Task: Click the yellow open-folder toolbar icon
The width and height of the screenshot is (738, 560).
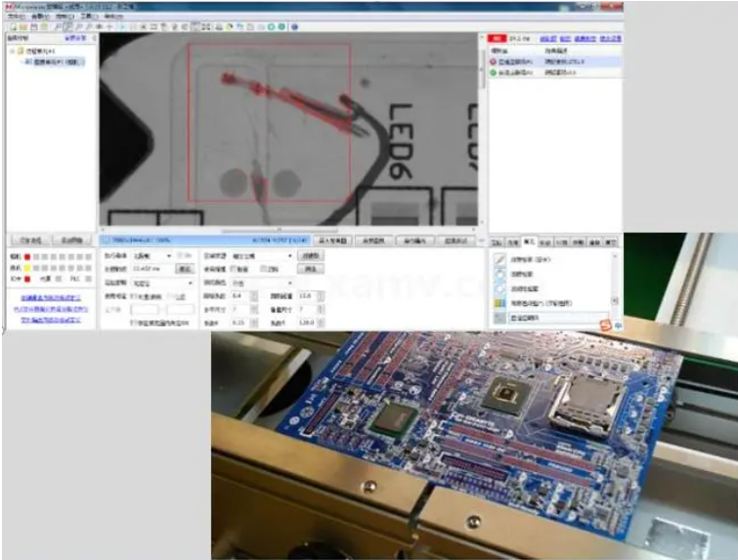Action: click(23, 26)
